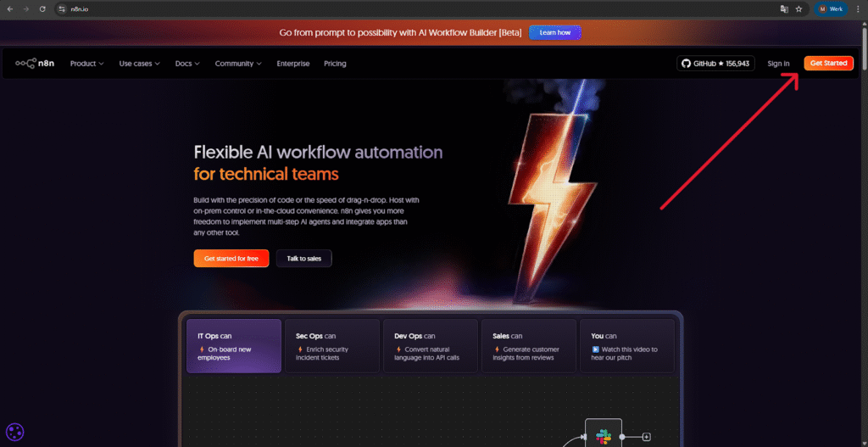Click the browser back arrow
The image size is (868, 447).
coord(9,8)
